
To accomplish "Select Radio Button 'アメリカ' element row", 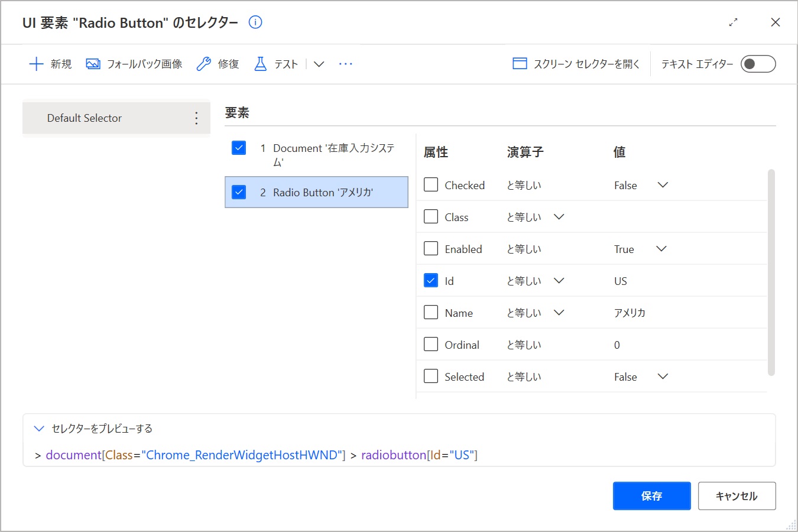I will pos(316,192).
